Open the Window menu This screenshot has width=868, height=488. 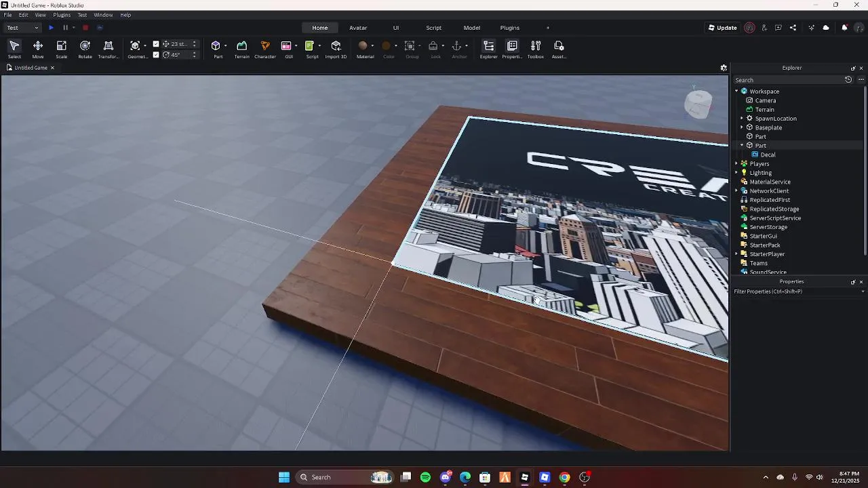tap(103, 15)
